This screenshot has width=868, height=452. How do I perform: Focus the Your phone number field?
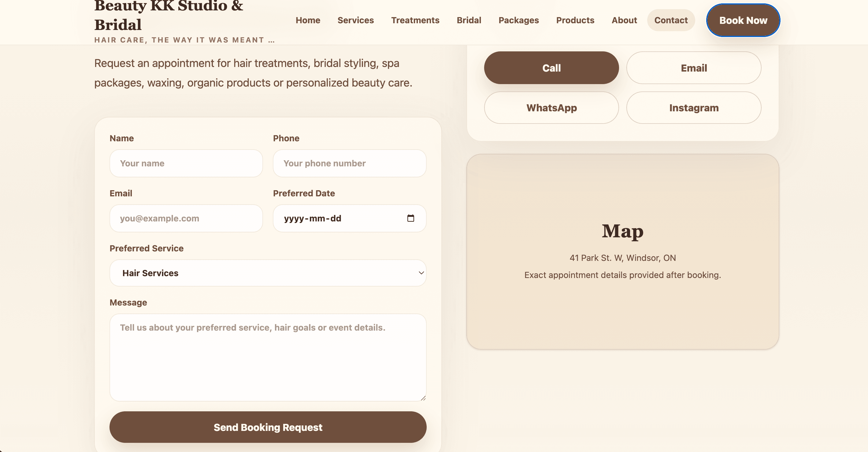pyautogui.click(x=349, y=163)
